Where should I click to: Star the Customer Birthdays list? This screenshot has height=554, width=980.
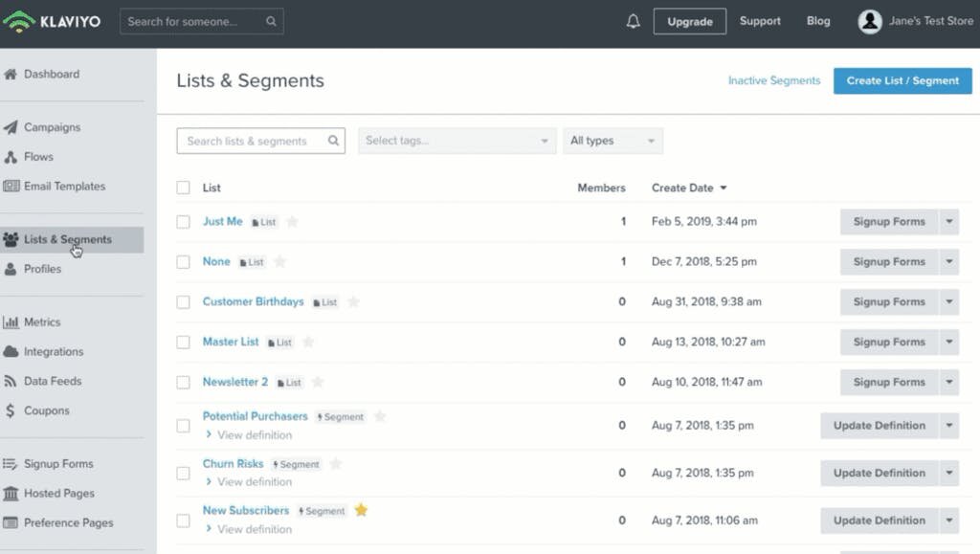click(x=353, y=301)
